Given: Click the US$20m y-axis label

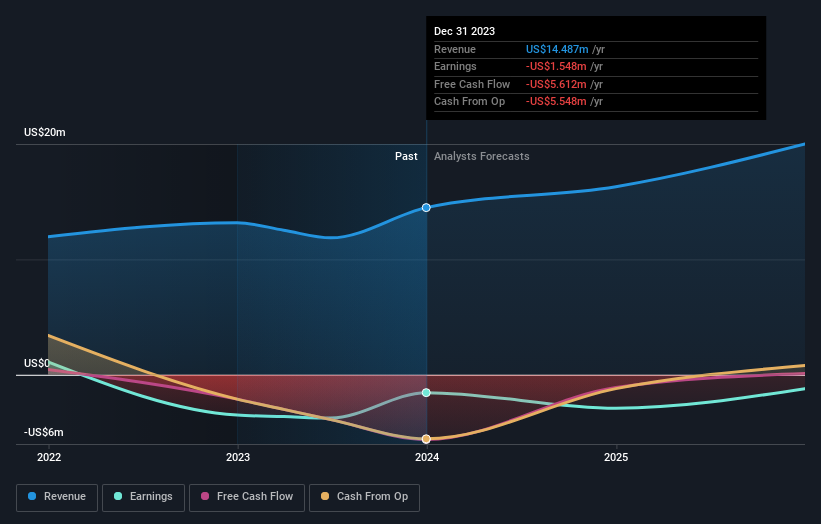Looking at the screenshot, I should pyautogui.click(x=45, y=132).
